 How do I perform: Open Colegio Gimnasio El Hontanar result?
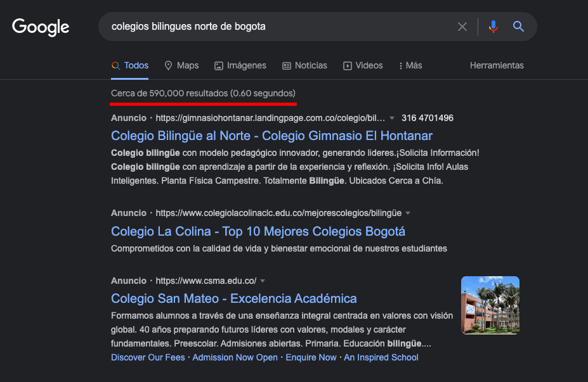click(271, 136)
